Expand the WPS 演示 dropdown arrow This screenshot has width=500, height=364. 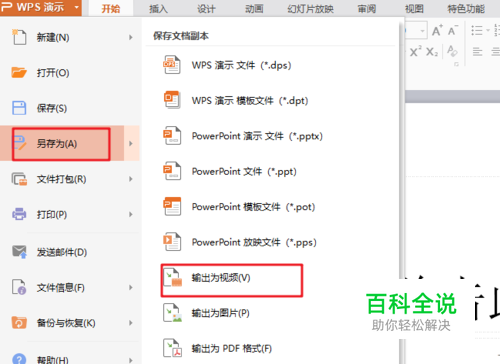tap(77, 7)
